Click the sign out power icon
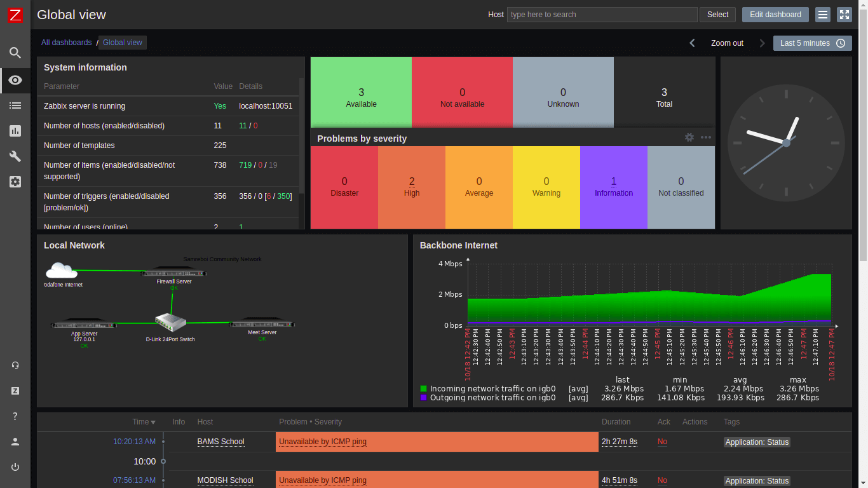868x488 pixels. (x=15, y=467)
